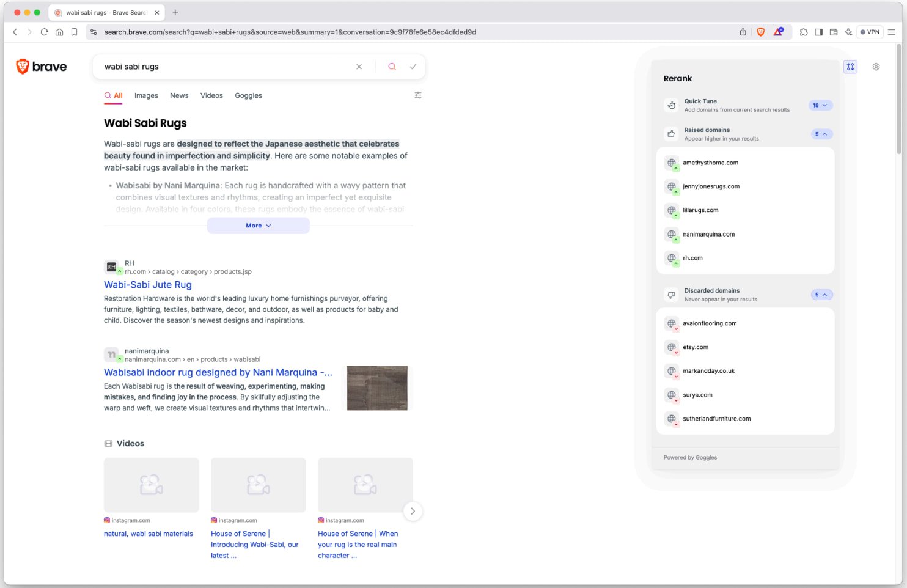This screenshot has width=907, height=588.
Task: Open the Extensions puzzle icon
Action: point(804,32)
